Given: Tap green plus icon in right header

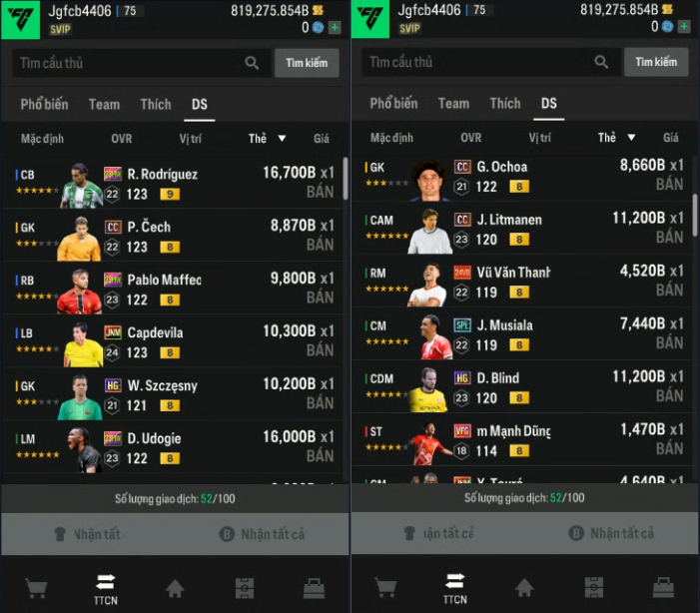Looking at the screenshot, I should click(684, 27).
